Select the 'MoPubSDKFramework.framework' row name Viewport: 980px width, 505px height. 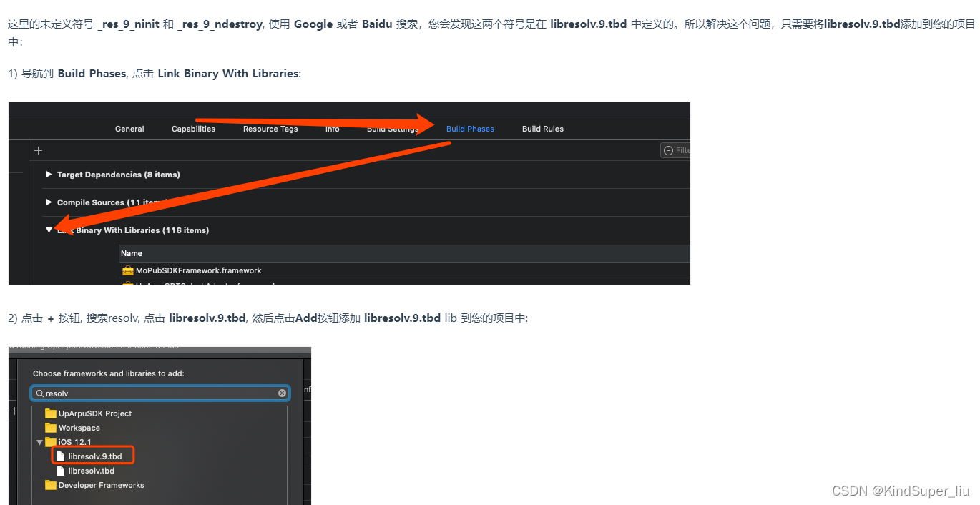(x=199, y=270)
